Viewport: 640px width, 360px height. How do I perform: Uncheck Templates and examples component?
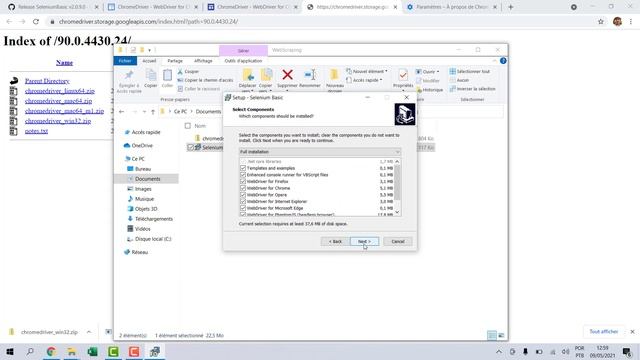(243, 168)
